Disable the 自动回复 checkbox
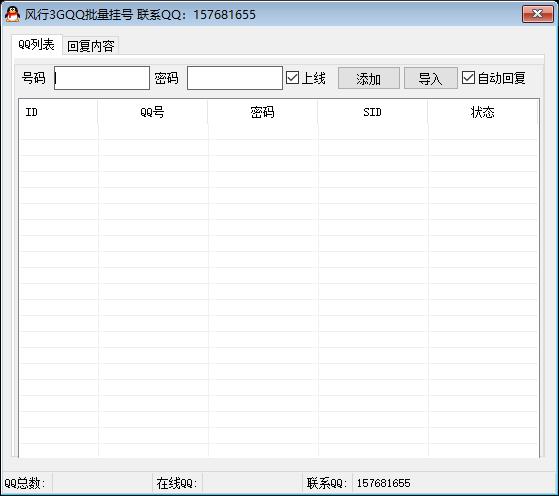The width and height of the screenshot is (559, 496). pyautogui.click(x=468, y=78)
